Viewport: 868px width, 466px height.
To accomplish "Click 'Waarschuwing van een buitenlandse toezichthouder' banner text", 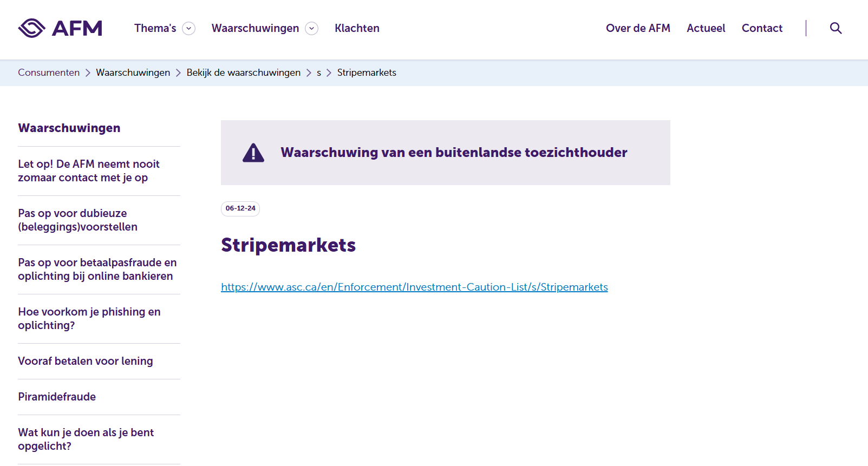I will pos(454,153).
